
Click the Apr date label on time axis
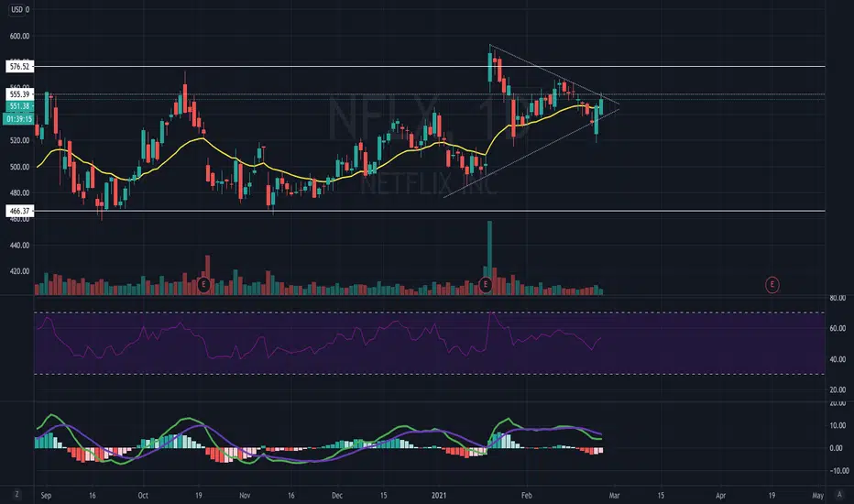720,495
